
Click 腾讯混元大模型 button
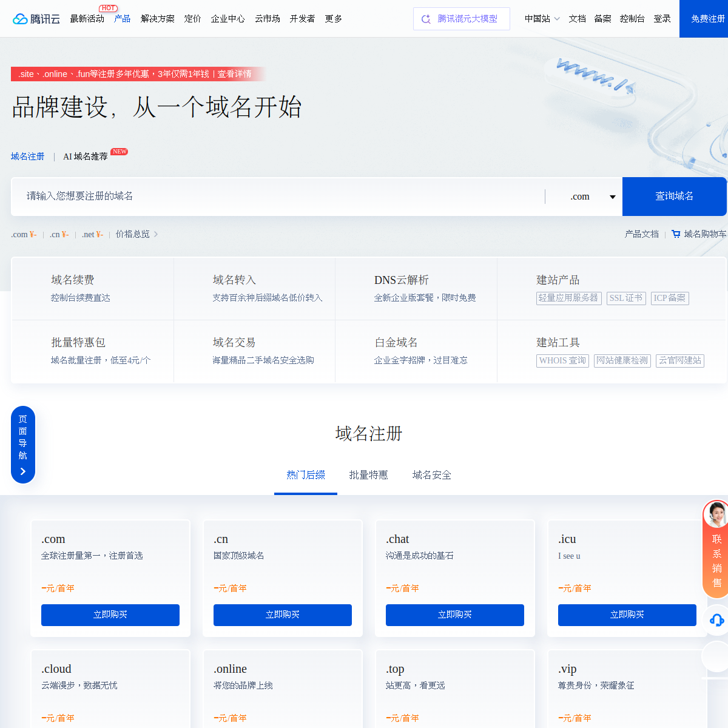pos(462,19)
